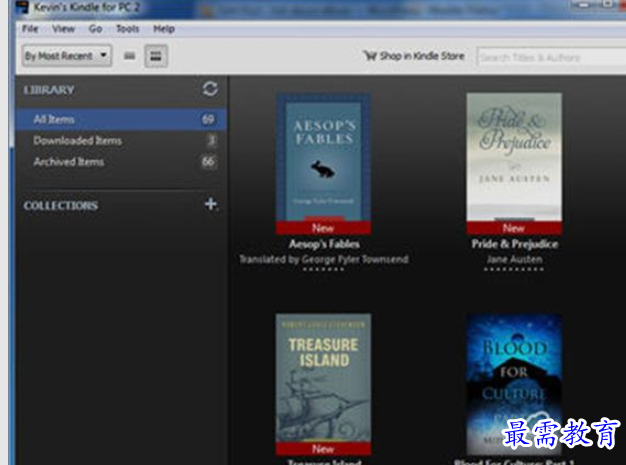Click the New badge on Aesop's Fables

pos(323,228)
